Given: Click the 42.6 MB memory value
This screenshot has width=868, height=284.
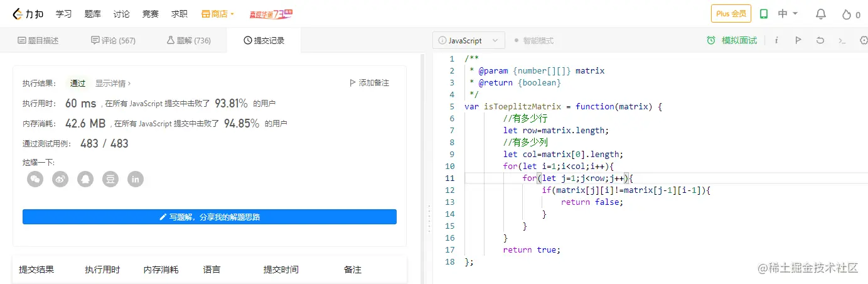Looking at the screenshot, I should [x=85, y=123].
